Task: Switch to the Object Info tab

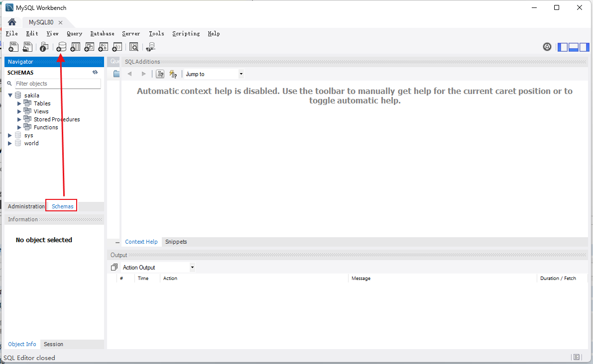Action: 22,344
